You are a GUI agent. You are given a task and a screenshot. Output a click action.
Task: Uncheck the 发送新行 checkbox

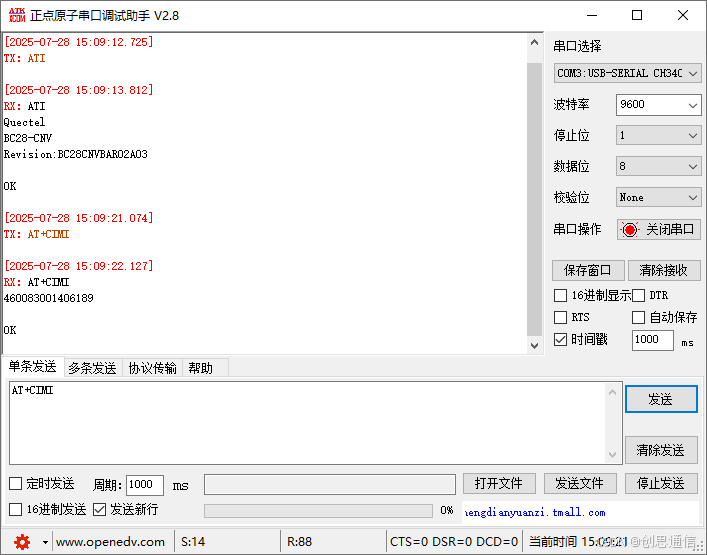(99, 510)
